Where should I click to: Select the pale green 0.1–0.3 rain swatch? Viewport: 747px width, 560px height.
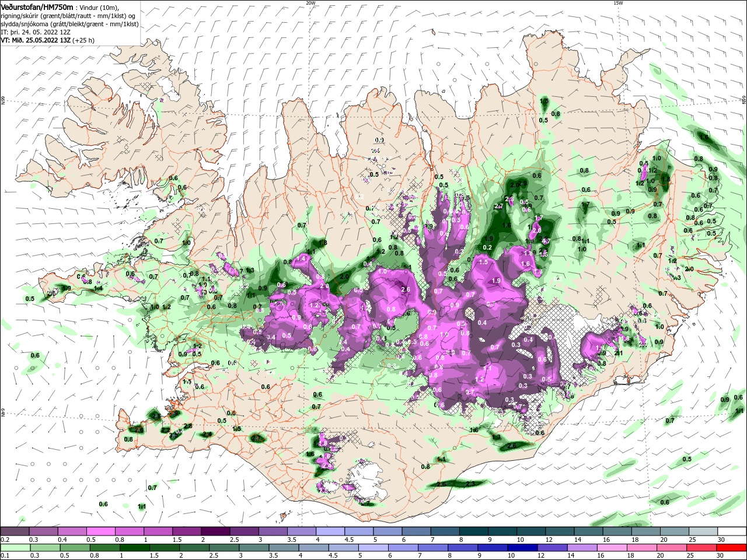(15, 548)
